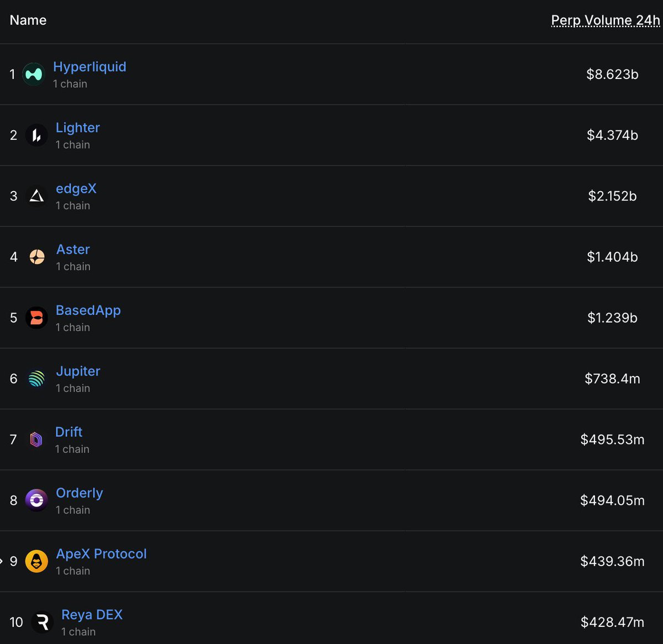Open the BasedApp protocol link

point(88,310)
